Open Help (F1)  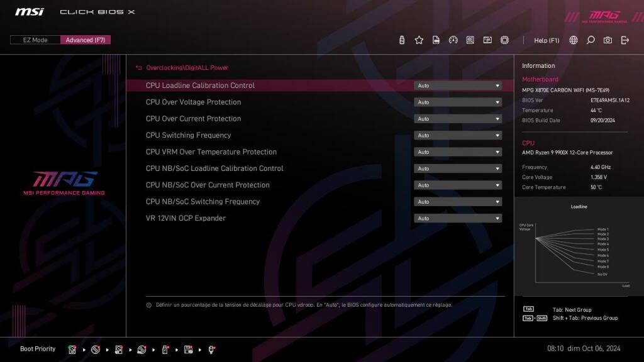click(x=547, y=40)
